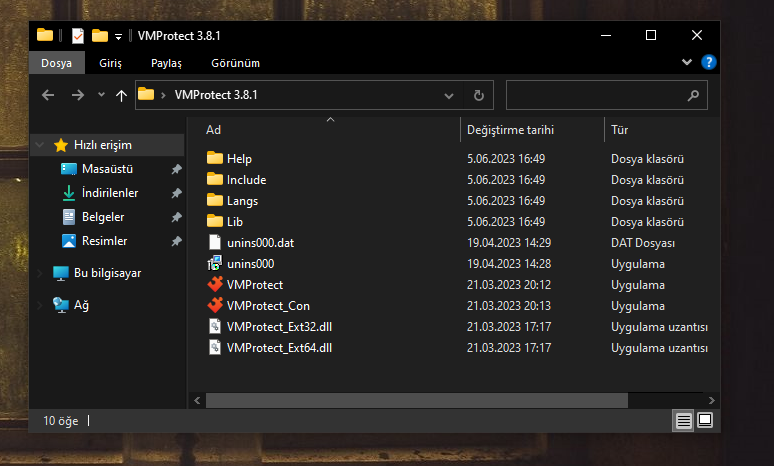Click the New folder quick access icon

pos(100,36)
